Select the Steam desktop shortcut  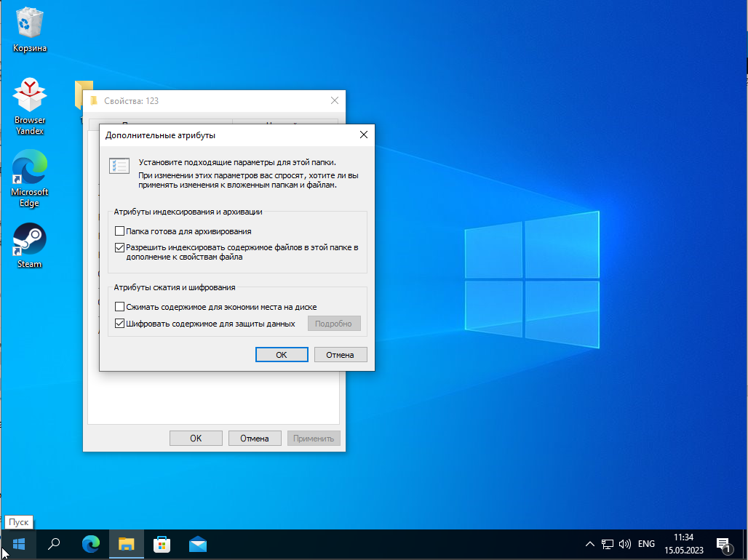(30, 246)
